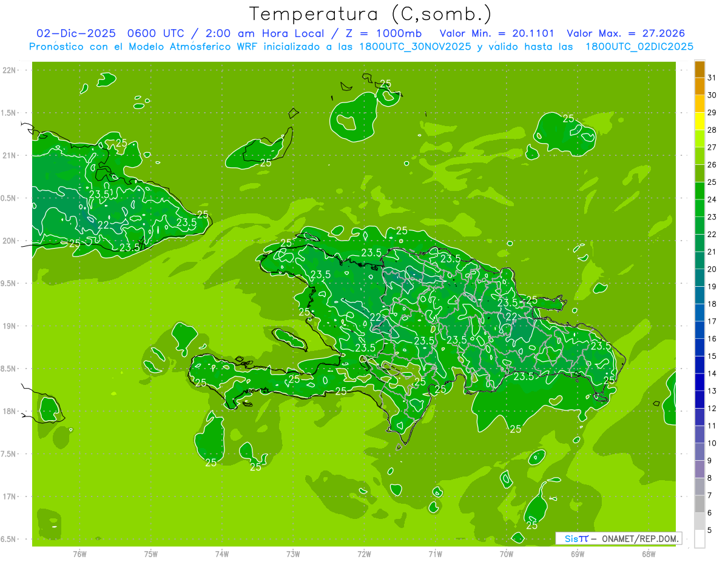
Task: Click the 1800UTC_02DIC2025 valid time text
Action: 639,47
